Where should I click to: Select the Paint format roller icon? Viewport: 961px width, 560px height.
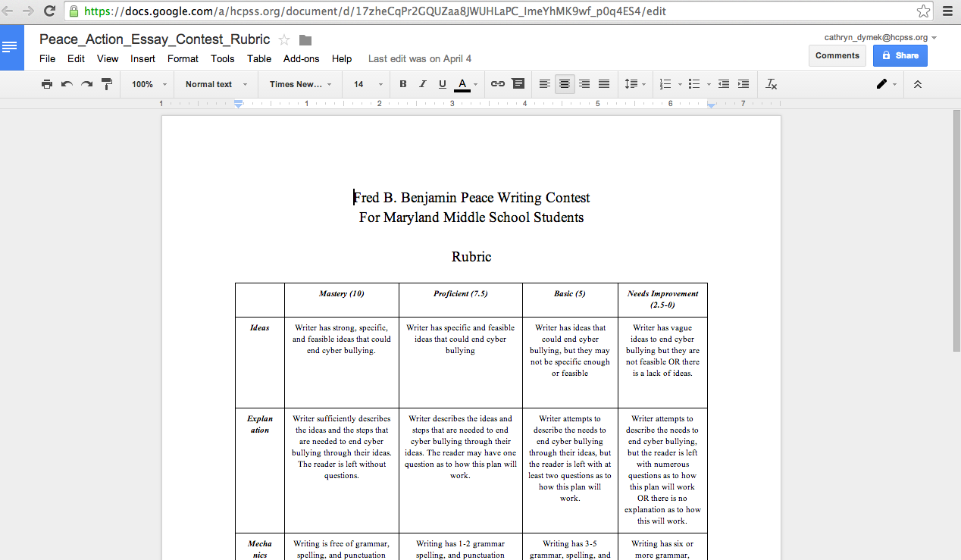(x=106, y=84)
